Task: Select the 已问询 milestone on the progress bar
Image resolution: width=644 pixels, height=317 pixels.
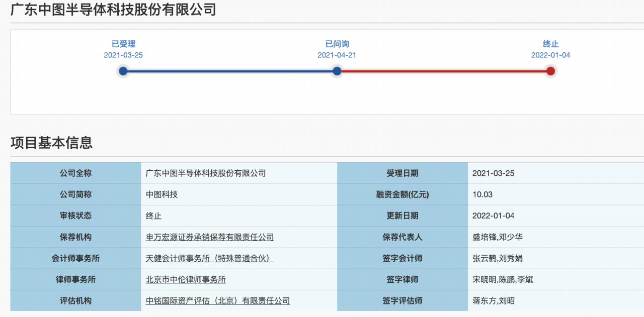Action: (x=337, y=71)
